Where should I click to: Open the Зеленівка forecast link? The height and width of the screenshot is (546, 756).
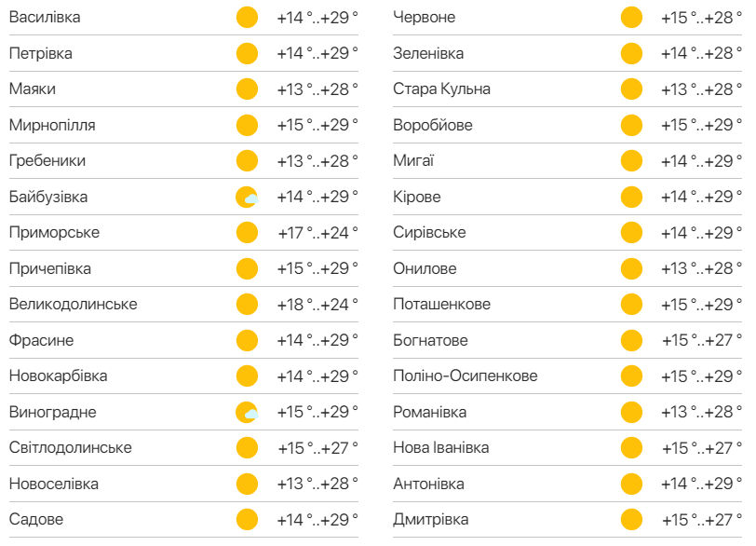[428, 53]
